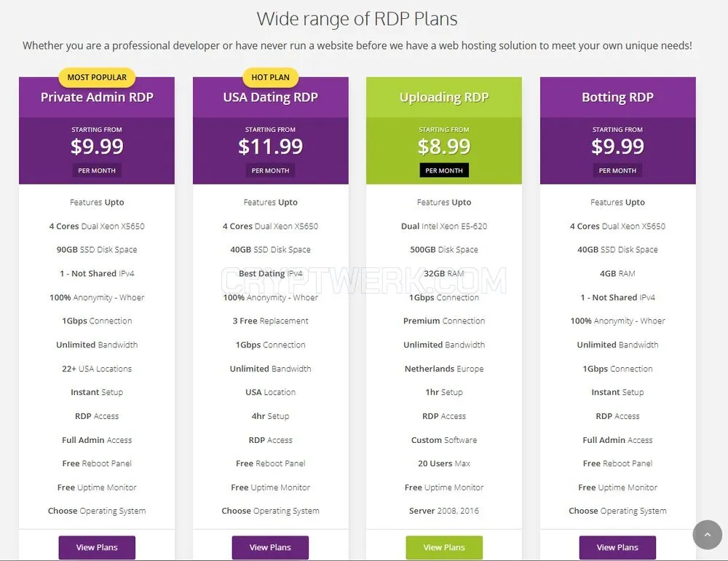The width and height of the screenshot is (728, 561).
Task: Click Netherlands Europe feature in Uploading RDP
Action: (x=444, y=369)
